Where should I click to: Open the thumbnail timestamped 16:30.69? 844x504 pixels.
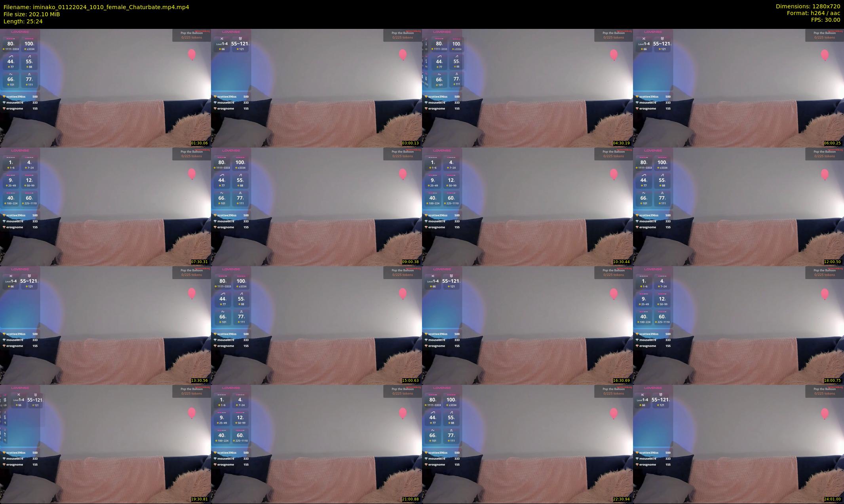(x=527, y=325)
